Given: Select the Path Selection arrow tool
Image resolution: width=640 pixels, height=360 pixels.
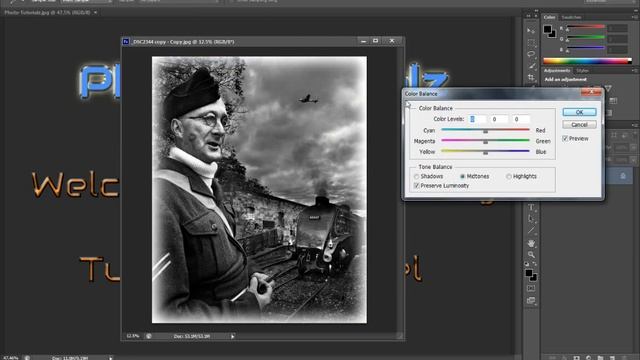Looking at the screenshot, I should (531, 219).
